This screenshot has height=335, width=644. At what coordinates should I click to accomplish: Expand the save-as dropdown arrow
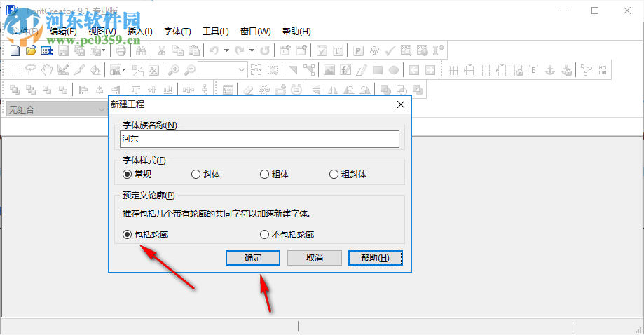click(x=103, y=50)
